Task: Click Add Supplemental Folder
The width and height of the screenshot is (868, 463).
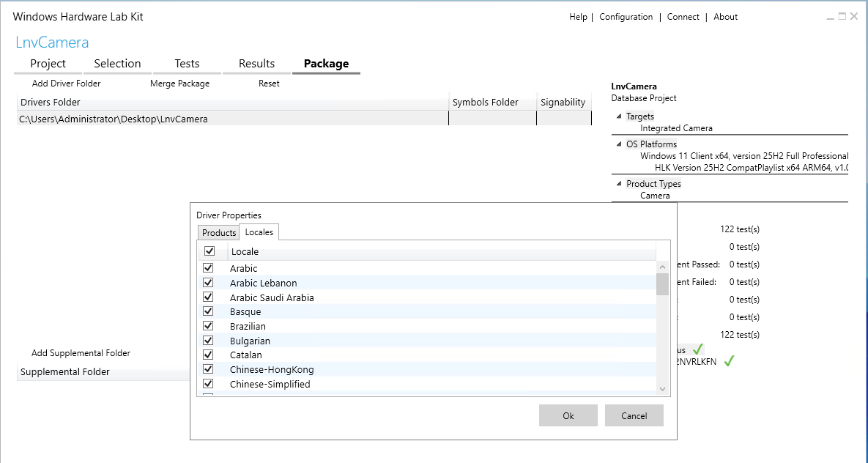Action: [x=81, y=353]
